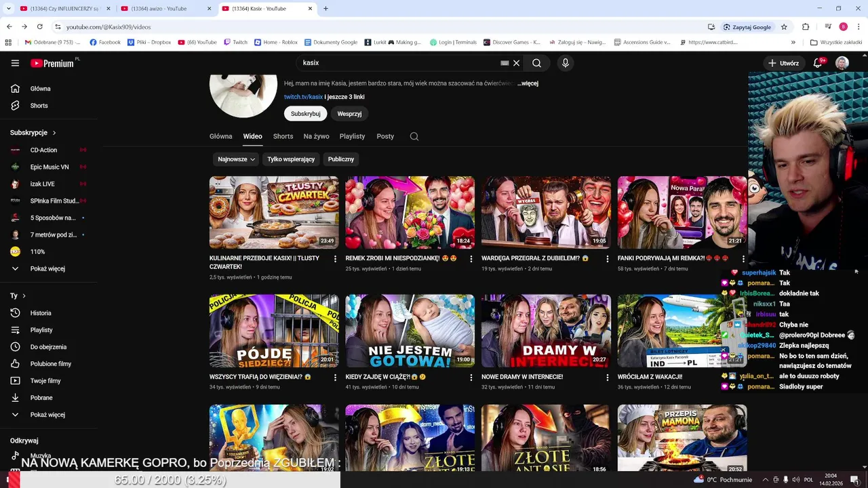Screen dimensions: 868x488
Task: Click the Subskrybuj button
Action: click(305, 114)
